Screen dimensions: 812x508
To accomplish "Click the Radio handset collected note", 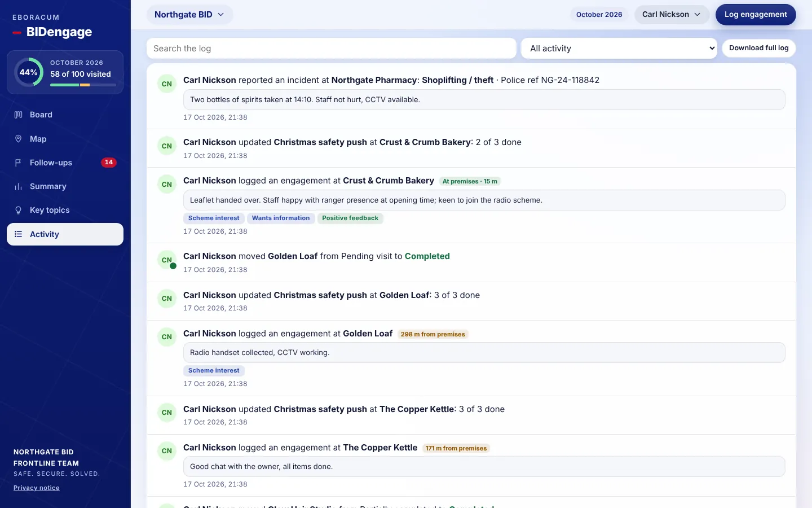I will 484,353.
